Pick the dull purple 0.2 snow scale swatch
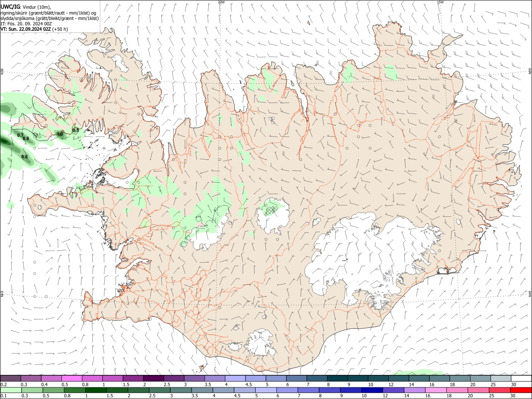 [10, 378]
